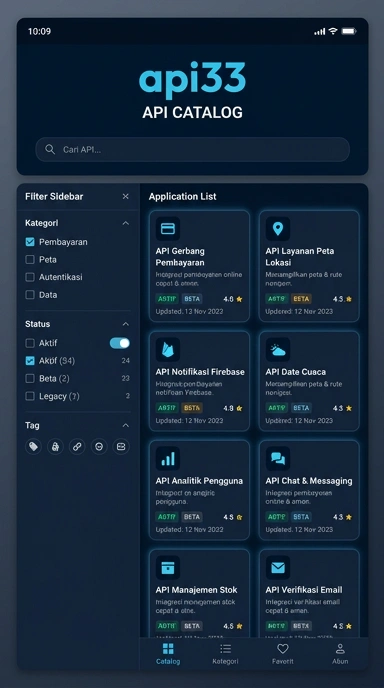Viewport: 384px width, 688px height.
Task: Click the star rating on API Notifikasi Firebase
Action: tap(233, 408)
